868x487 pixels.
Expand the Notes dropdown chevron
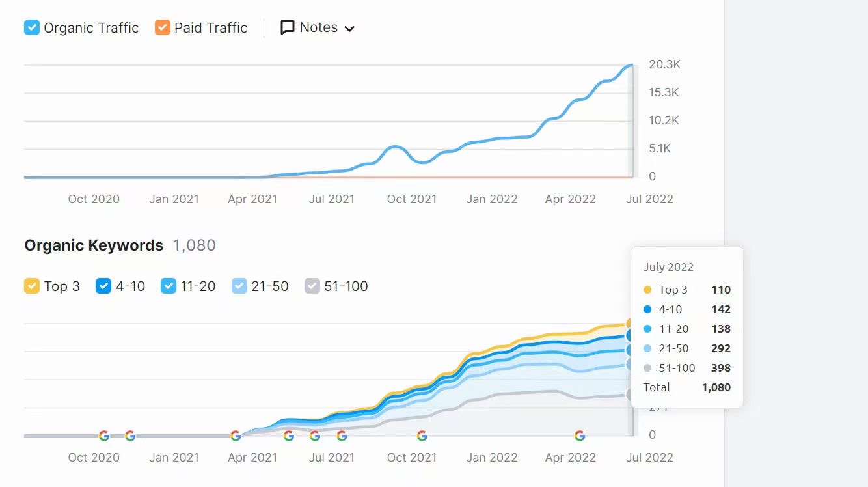point(349,29)
